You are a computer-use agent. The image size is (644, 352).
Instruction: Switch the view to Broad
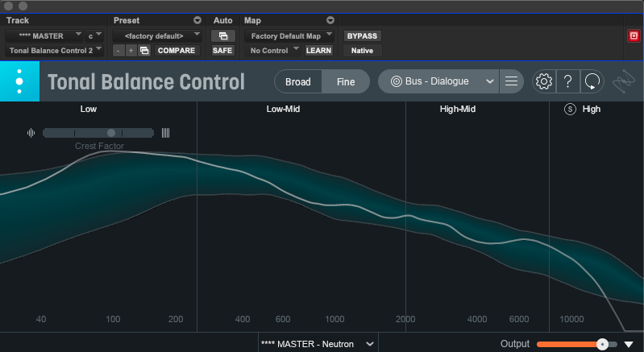pyautogui.click(x=297, y=81)
